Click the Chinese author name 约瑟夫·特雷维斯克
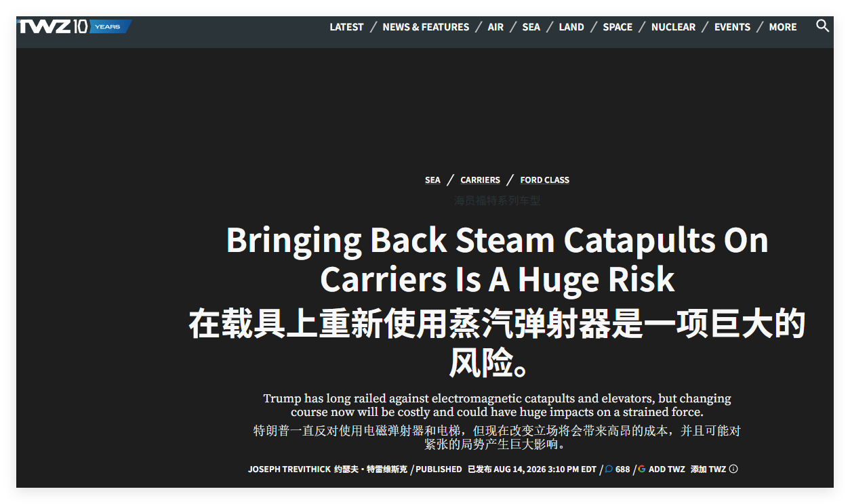Viewport: 850px width, 504px height. pos(371,469)
